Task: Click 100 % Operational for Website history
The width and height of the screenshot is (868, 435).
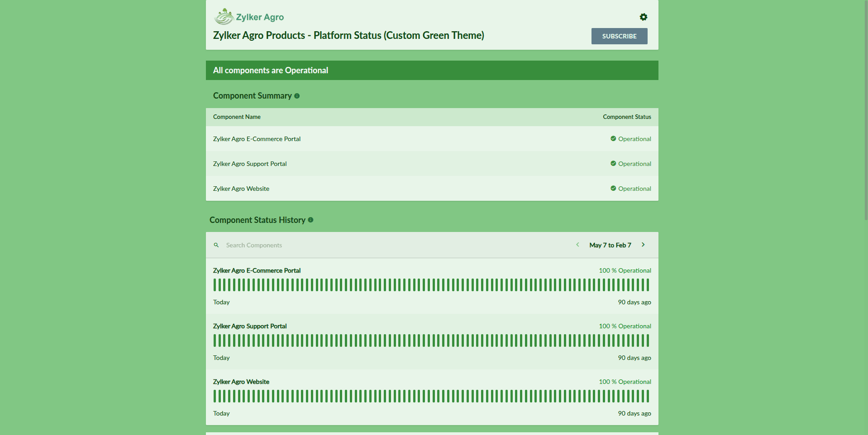Action: point(625,382)
